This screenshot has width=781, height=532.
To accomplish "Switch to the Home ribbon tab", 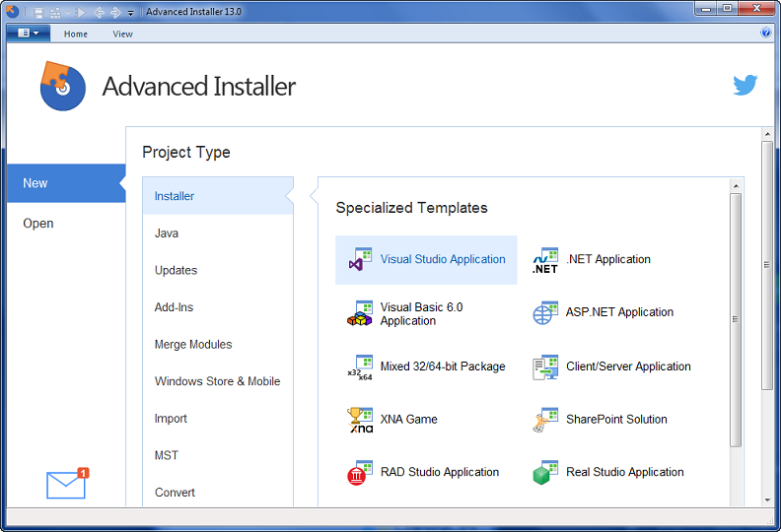I will point(76,33).
